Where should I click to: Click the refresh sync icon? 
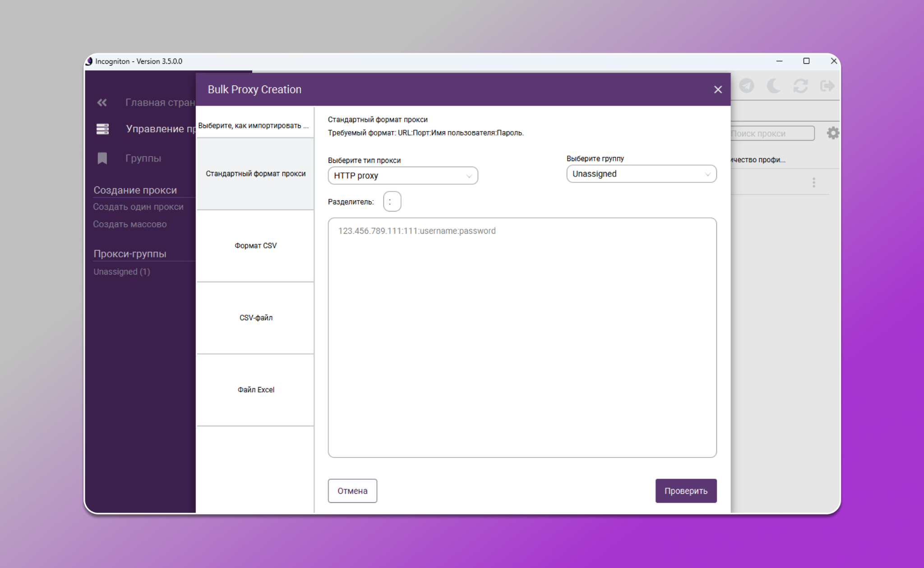coord(800,86)
